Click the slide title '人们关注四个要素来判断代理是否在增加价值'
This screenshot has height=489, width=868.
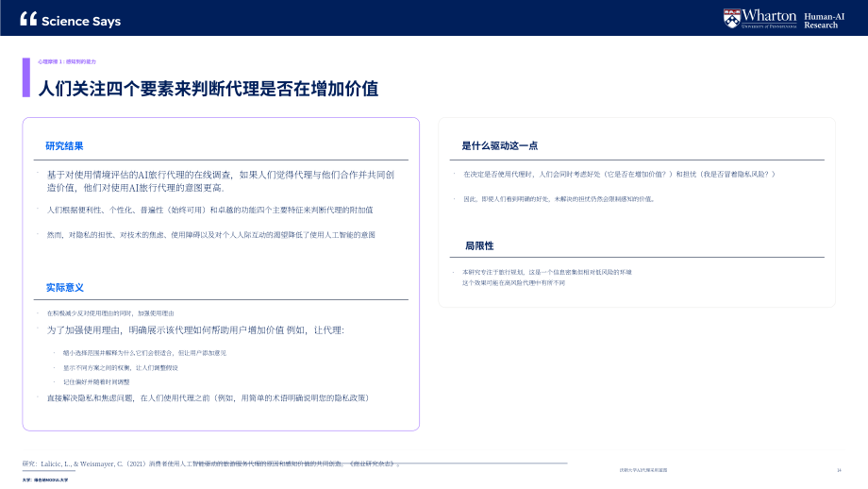pos(209,89)
